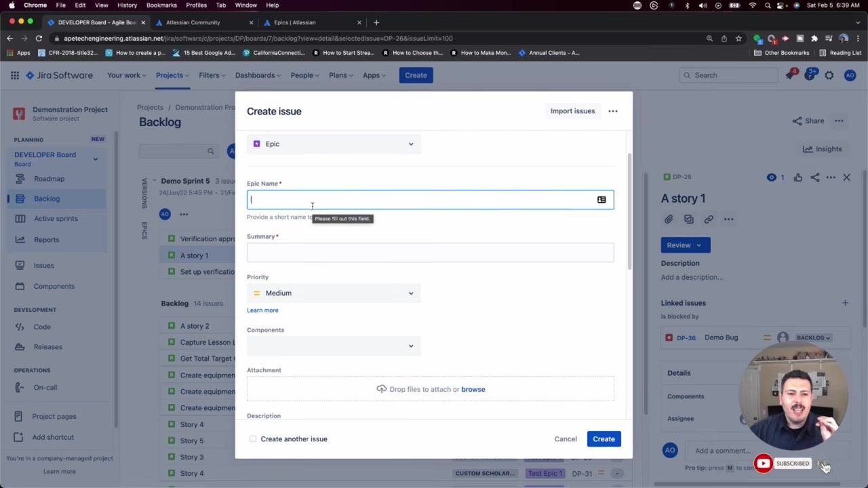This screenshot has height=488, width=868.
Task: Click the share icon in issue detail panel
Action: pos(815,178)
